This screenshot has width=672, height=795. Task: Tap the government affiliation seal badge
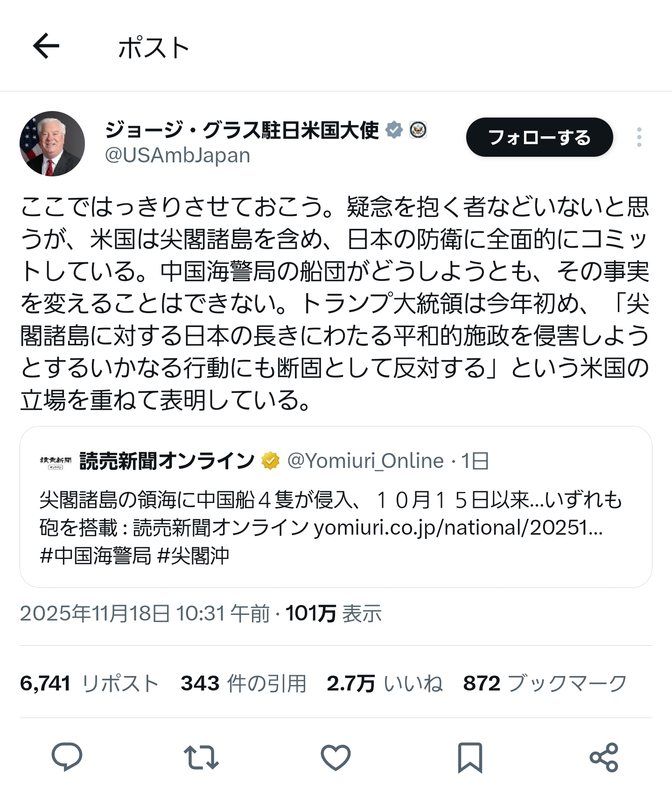[418, 130]
